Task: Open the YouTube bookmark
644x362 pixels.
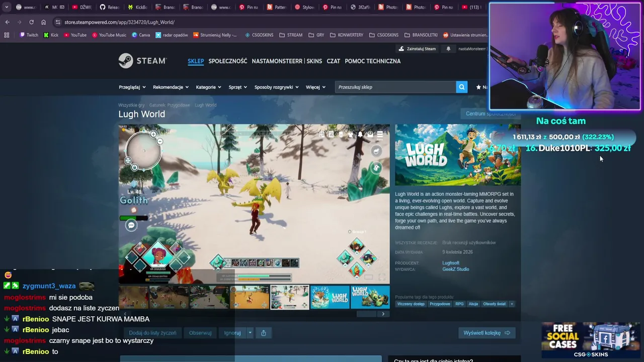Action: coord(75,35)
